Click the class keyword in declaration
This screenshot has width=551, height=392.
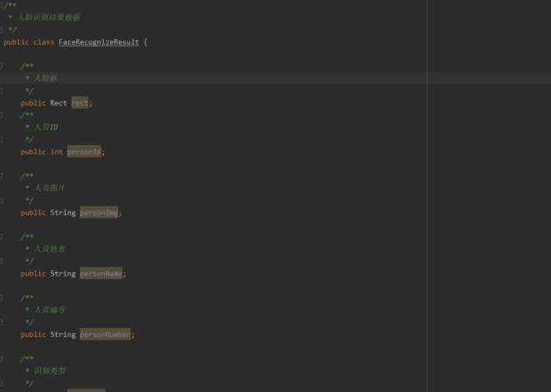44,42
